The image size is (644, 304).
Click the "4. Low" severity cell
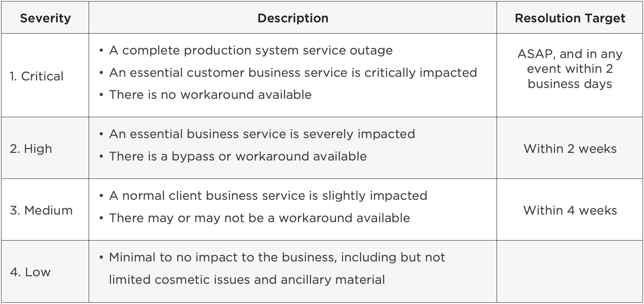tap(30, 272)
